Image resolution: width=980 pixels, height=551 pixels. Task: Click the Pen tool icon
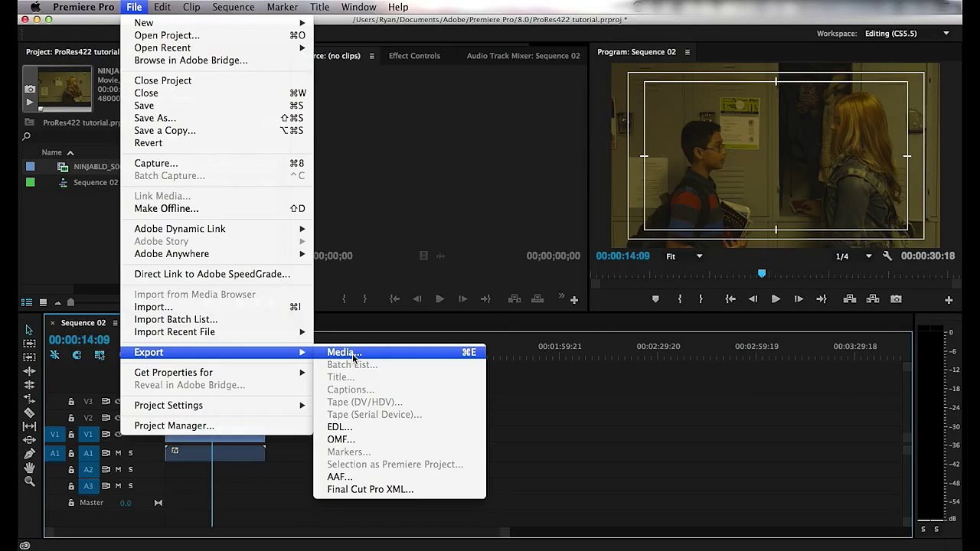(x=29, y=454)
